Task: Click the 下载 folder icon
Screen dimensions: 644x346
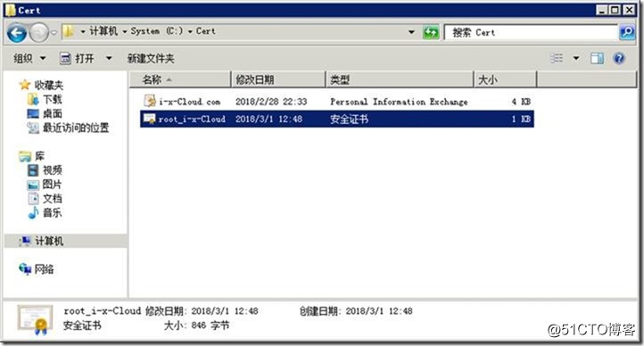Action: tap(33, 99)
